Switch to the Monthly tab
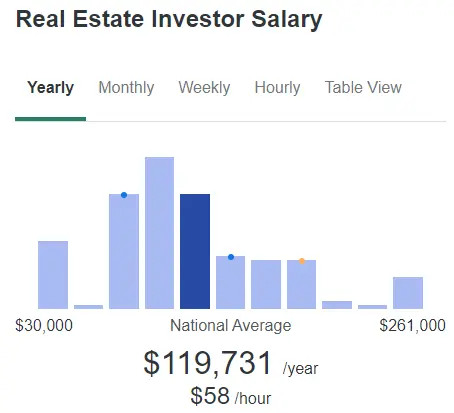 126,88
